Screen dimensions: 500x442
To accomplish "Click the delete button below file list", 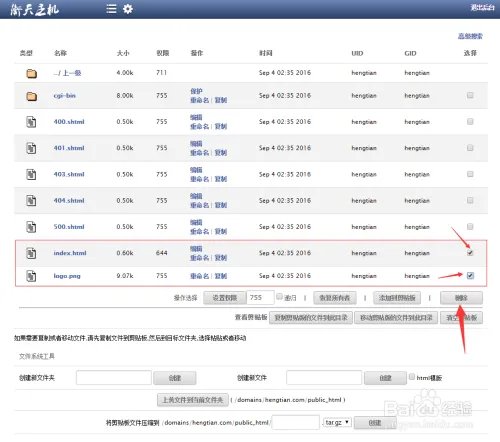I will click(461, 298).
